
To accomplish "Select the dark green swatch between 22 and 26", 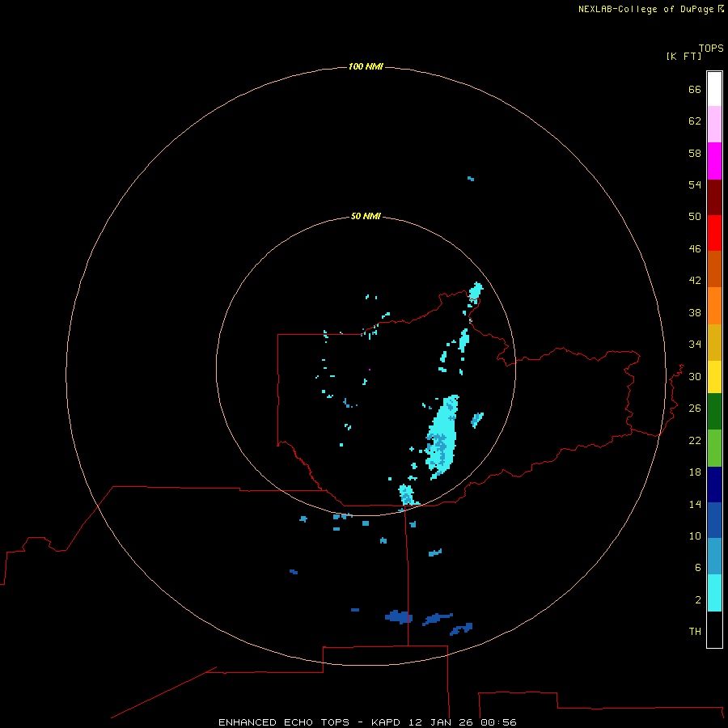I will (714, 412).
